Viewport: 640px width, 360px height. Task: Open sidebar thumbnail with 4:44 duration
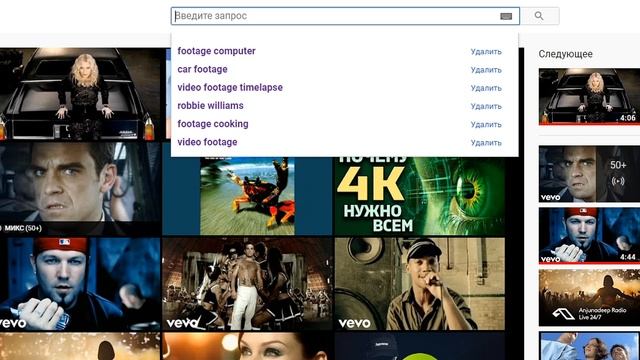point(589,236)
